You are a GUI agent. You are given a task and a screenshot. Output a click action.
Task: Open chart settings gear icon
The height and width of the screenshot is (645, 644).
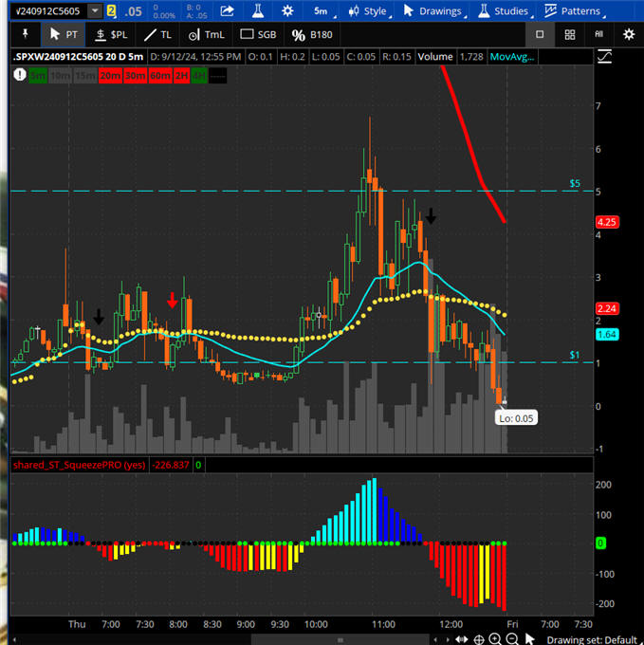coord(628,34)
